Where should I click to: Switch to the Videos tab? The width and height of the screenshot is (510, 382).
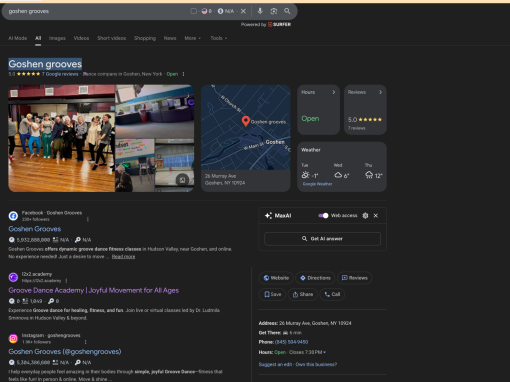click(x=81, y=38)
